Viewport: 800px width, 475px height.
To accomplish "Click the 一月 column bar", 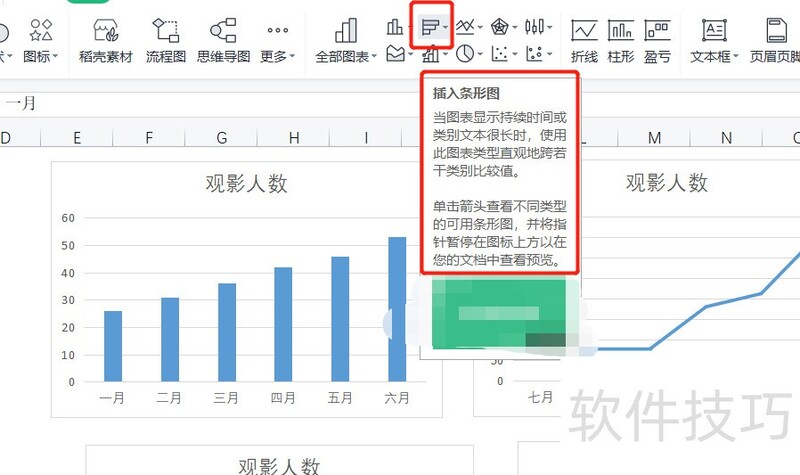I will 113,346.
